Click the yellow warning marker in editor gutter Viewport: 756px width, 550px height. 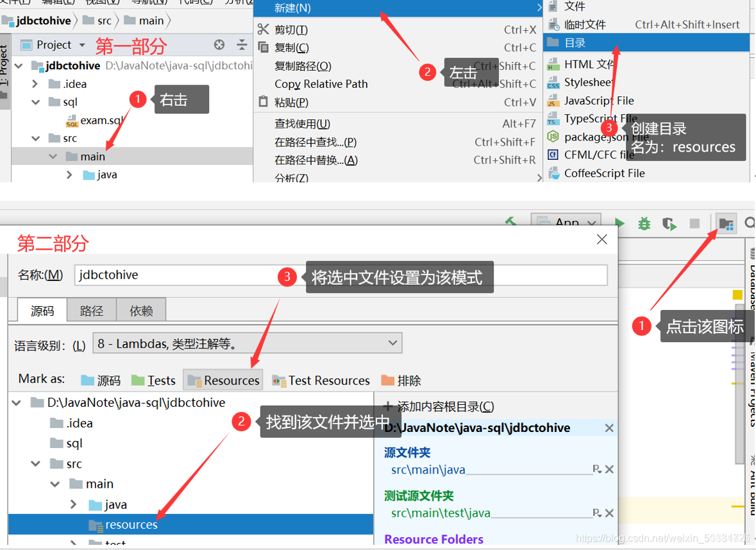coord(737,295)
